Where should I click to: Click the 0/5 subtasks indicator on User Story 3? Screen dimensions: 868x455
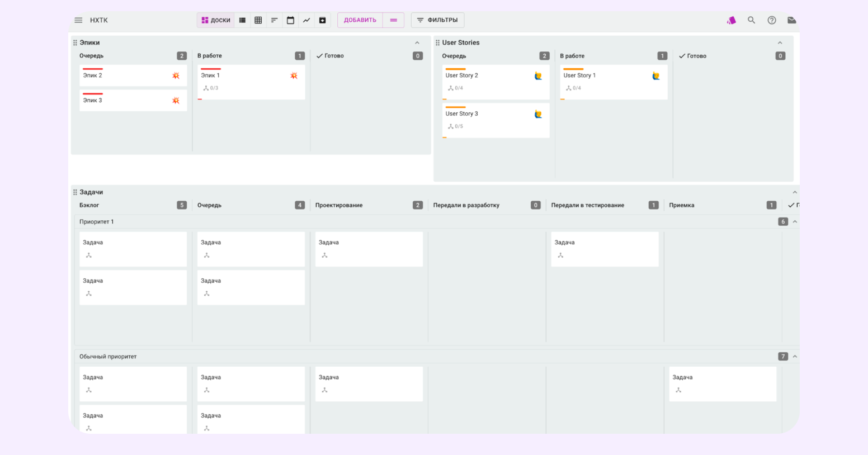[456, 126]
